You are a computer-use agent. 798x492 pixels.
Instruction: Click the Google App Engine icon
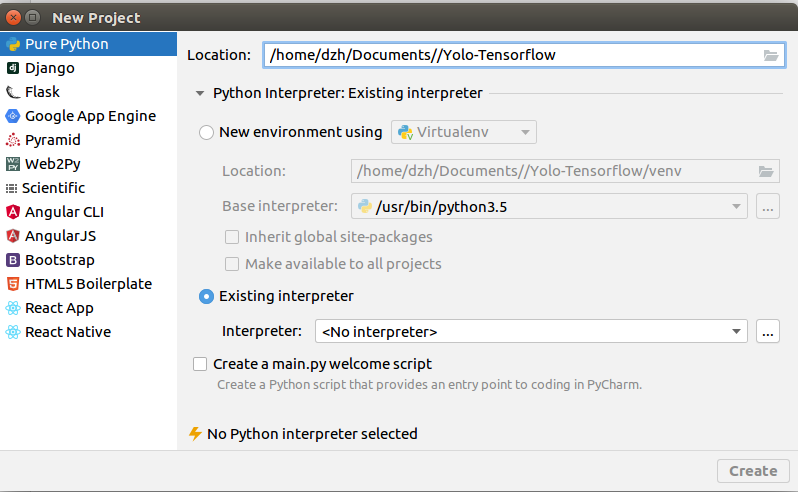[x=12, y=116]
